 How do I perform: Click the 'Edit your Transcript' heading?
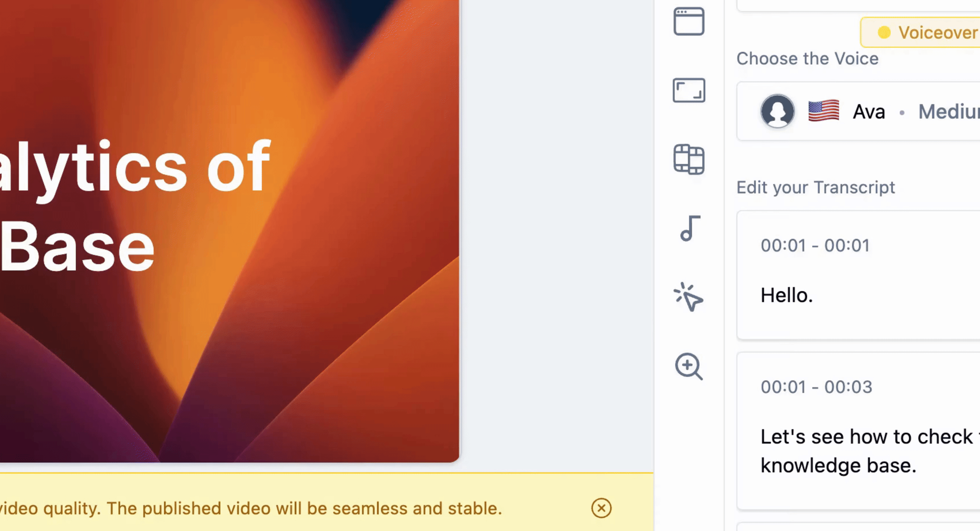(x=816, y=187)
